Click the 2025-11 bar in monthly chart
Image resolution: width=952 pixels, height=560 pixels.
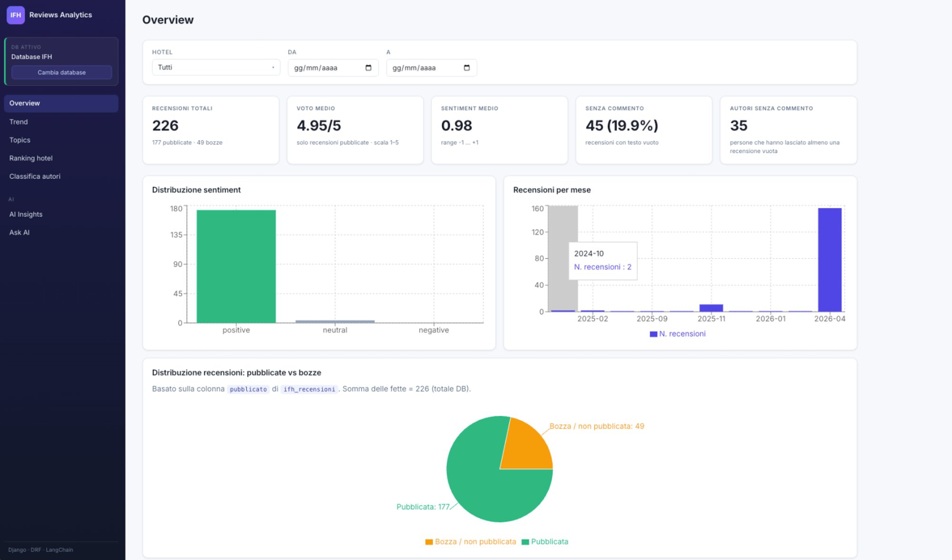tap(711, 308)
